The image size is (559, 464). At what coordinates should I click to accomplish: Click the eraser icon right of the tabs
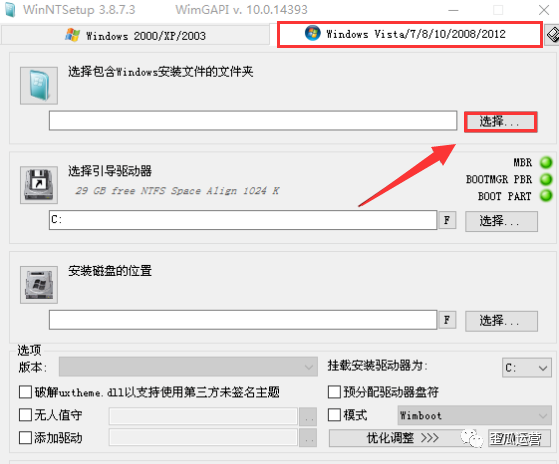552,35
